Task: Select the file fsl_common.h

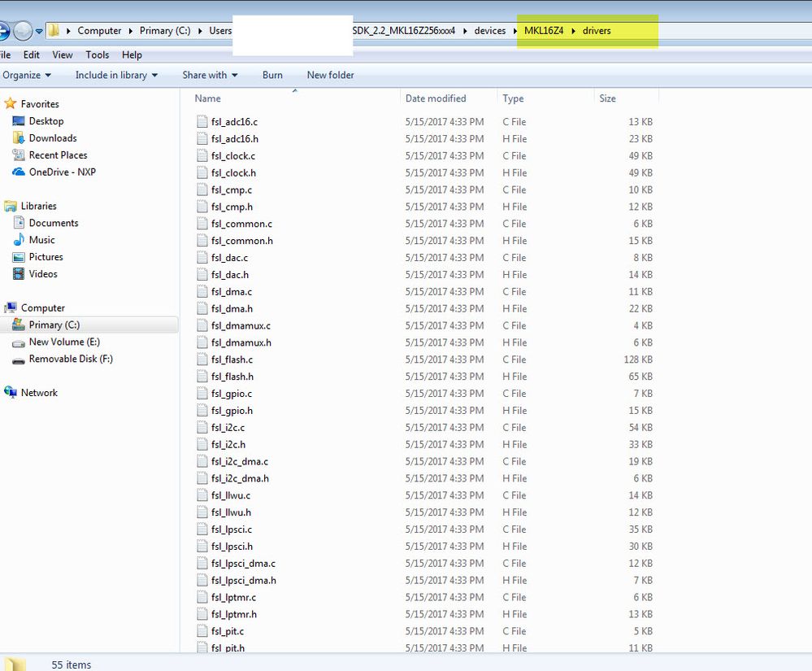Action: coord(242,241)
